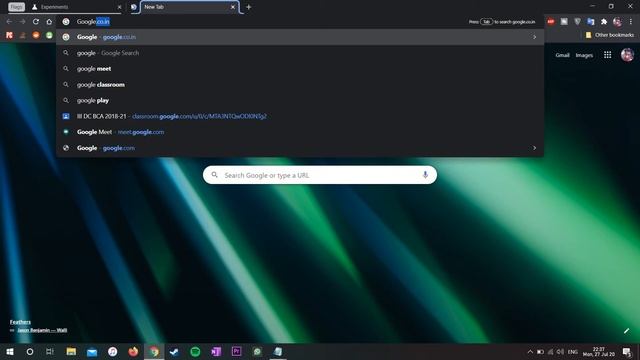
Task: Open Chrome's three-dot menu
Action: coord(630,22)
